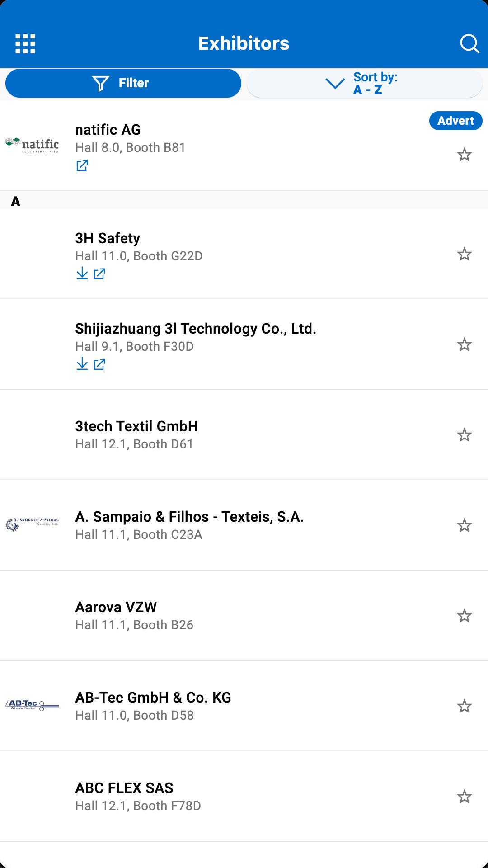Star the Aarova VZW exhibitor

point(465,616)
